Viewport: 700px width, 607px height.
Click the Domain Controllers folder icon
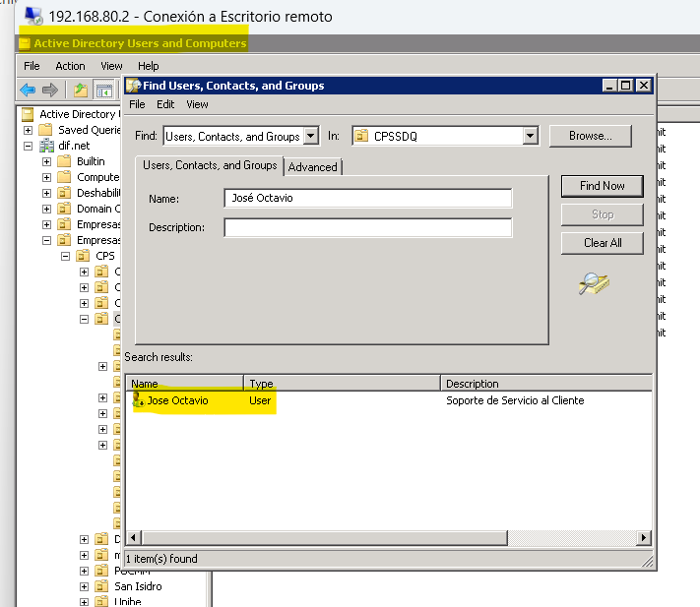pos(64,209)
